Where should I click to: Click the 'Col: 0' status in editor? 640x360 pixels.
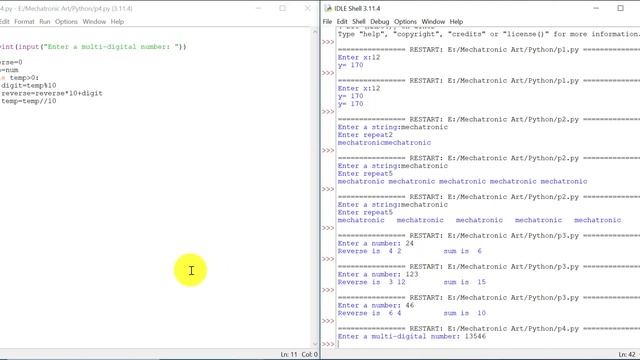[309, 354]
